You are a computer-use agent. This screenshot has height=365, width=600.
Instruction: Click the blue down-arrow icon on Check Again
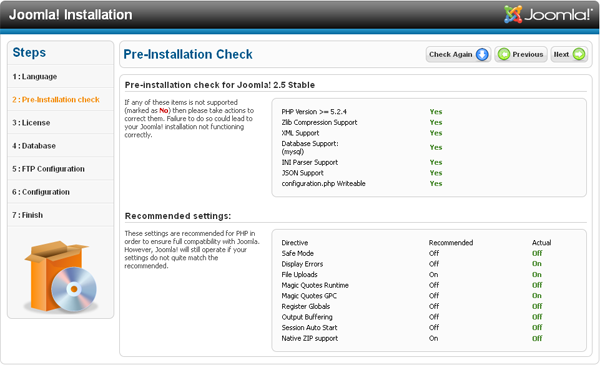coord(482,54)
